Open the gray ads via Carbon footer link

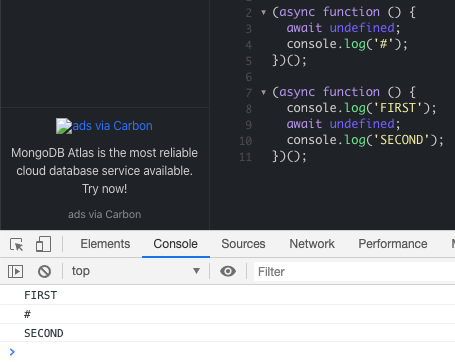(105, 214)
